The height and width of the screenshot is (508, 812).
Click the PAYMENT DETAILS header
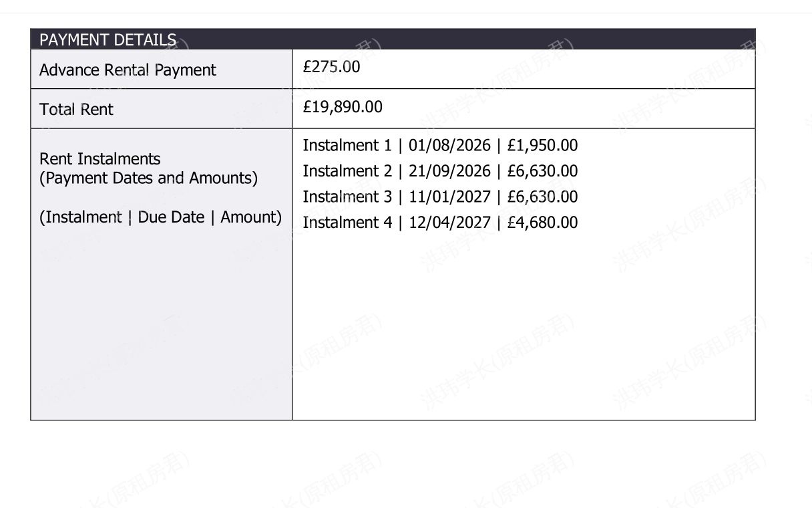108,39
